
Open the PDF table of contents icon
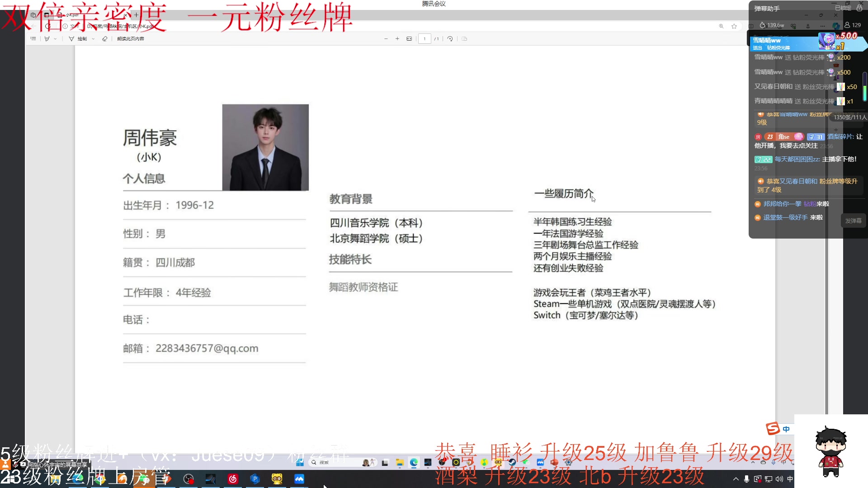[33, 38]
